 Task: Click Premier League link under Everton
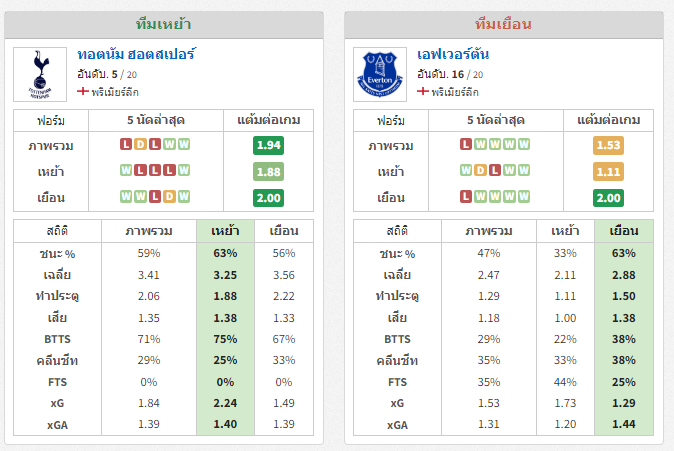tap(455, 92)
